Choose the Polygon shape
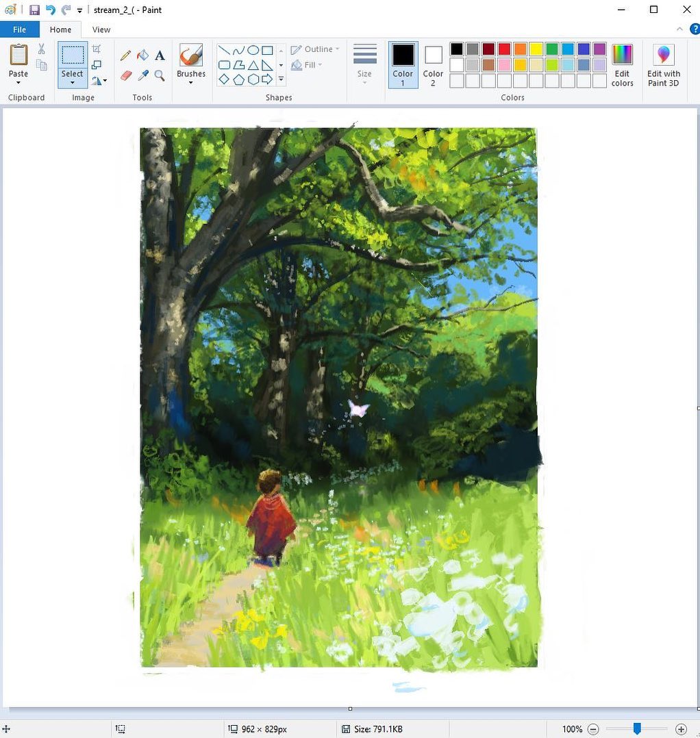700x738 pixels. point(238,65)
